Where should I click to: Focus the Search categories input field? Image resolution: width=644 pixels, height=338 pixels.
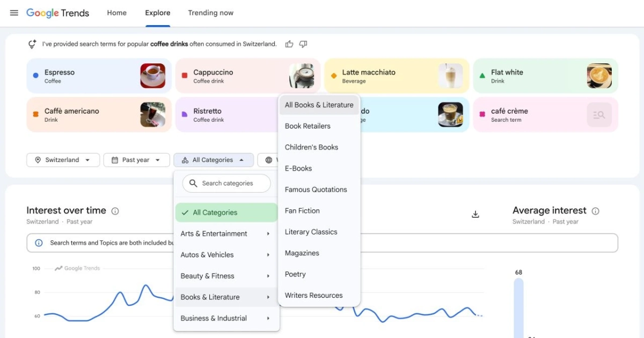pyautogui.click(x=226, y=183)
